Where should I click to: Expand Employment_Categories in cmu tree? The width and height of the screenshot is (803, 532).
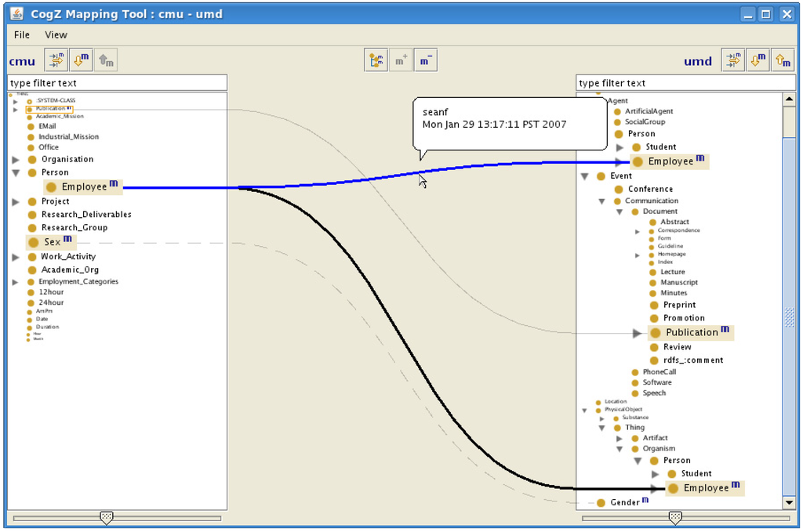(15, 282)
